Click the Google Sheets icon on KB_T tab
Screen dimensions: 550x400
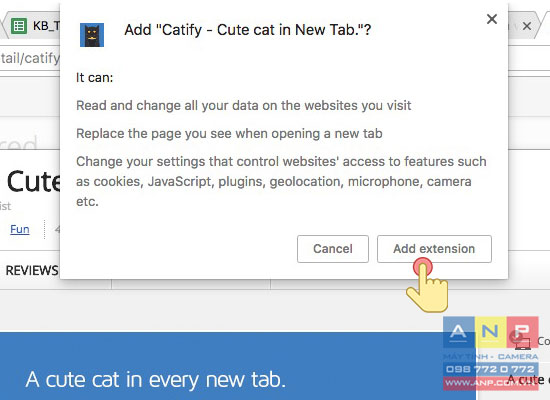point(19,26)
